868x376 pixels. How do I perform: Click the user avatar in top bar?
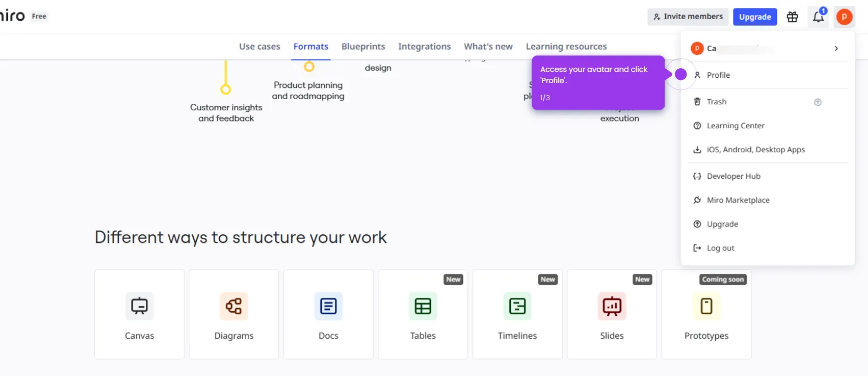point(844,17)
